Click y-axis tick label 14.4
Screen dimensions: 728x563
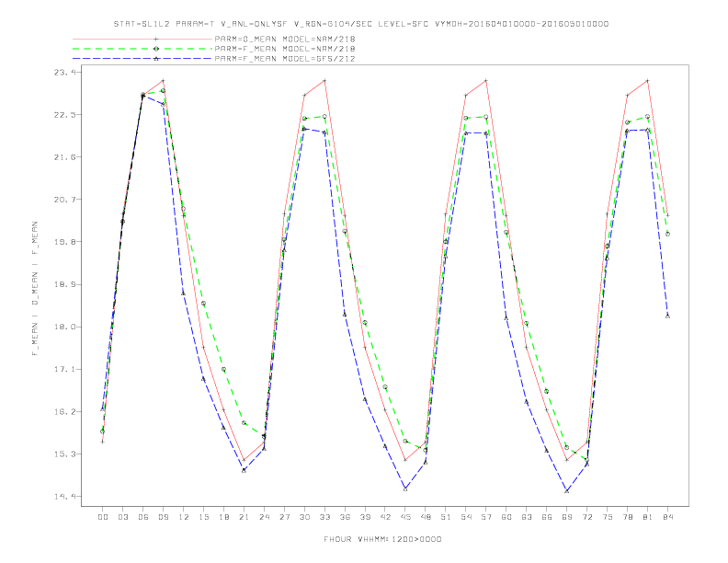click(63, 497)
